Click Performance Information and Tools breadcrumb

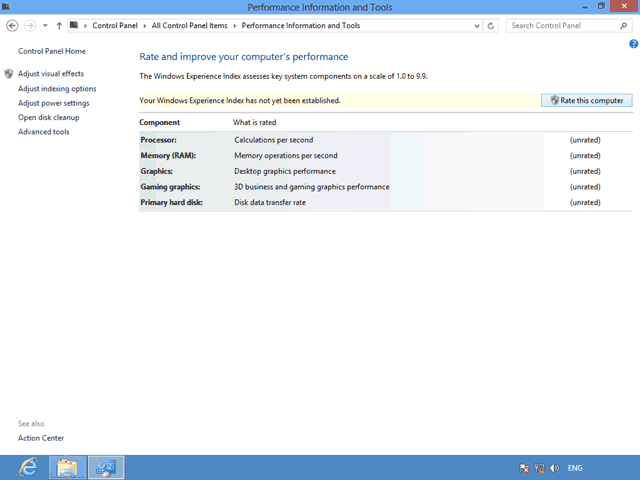click(301, 26)
